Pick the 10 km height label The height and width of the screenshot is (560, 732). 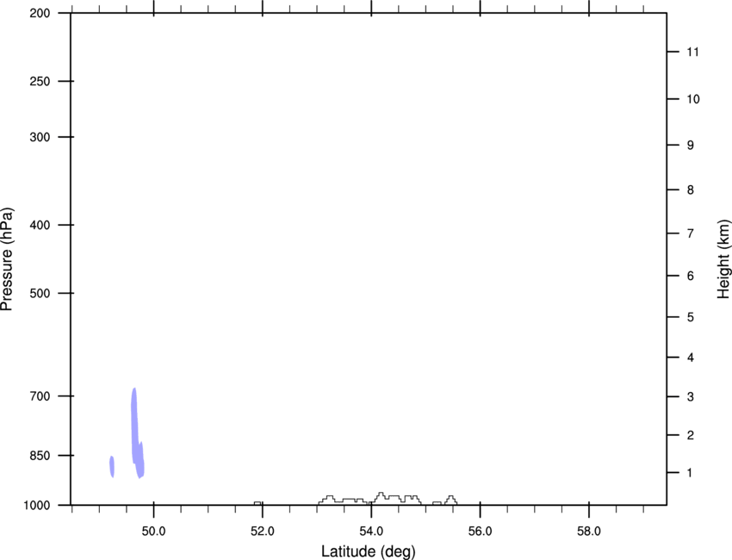pos(692,99)
